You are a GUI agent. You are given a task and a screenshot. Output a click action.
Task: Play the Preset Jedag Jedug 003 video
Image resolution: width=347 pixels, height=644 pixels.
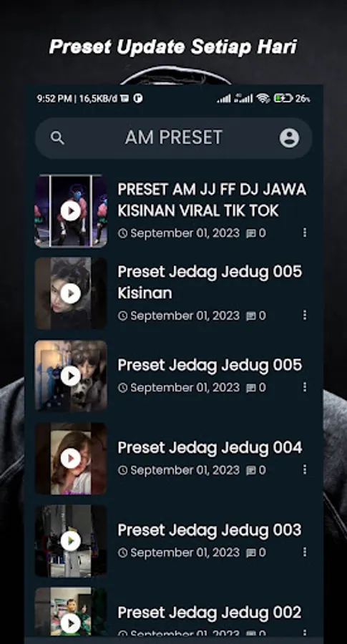(71, 541)
